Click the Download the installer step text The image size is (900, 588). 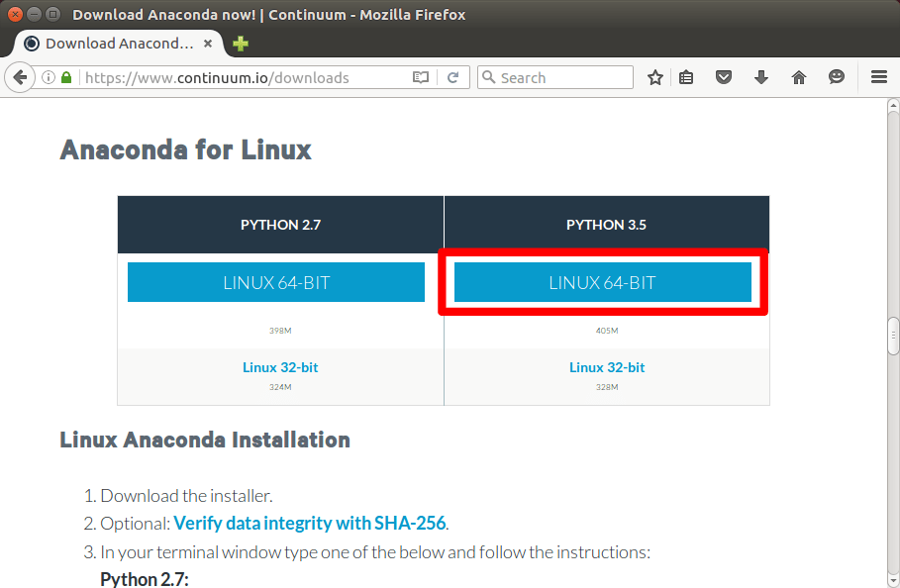coord(186,496)
